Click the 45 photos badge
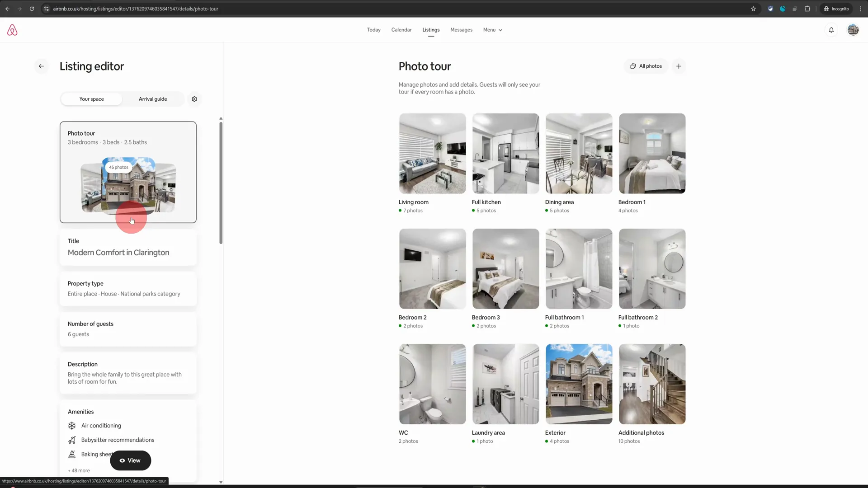868x488 pixels. click(118, 167)
